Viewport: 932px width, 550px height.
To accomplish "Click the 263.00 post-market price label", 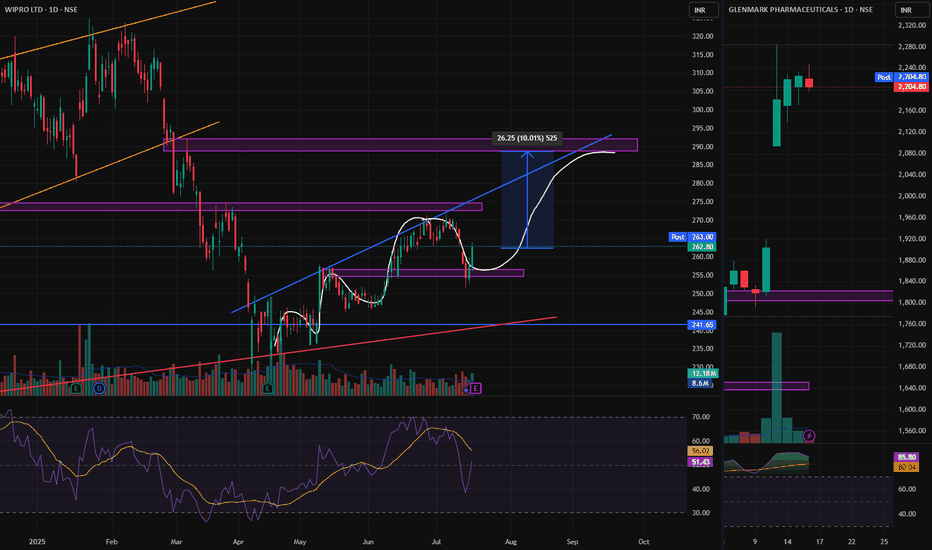I will coord(702,237).
